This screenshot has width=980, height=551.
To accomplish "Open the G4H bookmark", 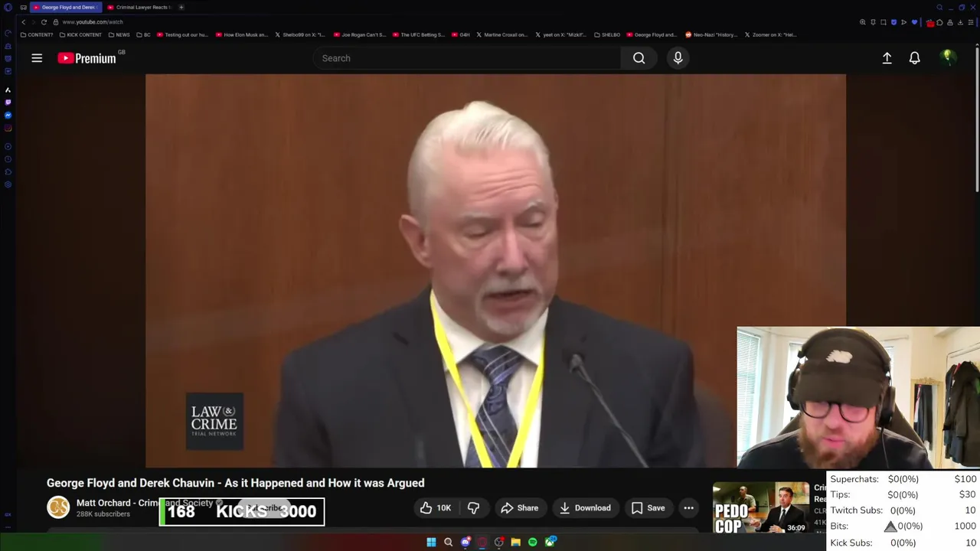I will click(460, 35).
